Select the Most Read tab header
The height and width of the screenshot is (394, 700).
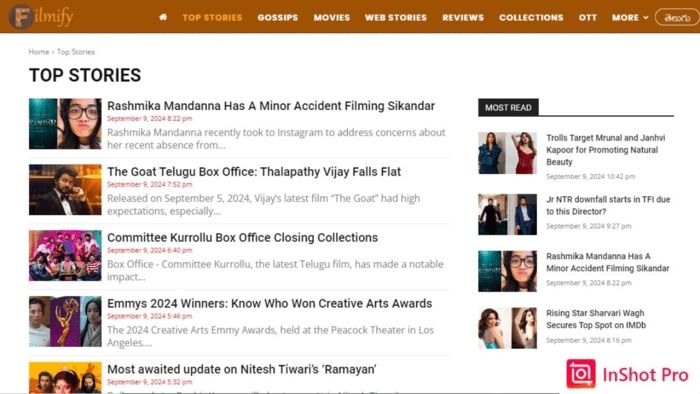pyautogui.click(x=508, y=108)
